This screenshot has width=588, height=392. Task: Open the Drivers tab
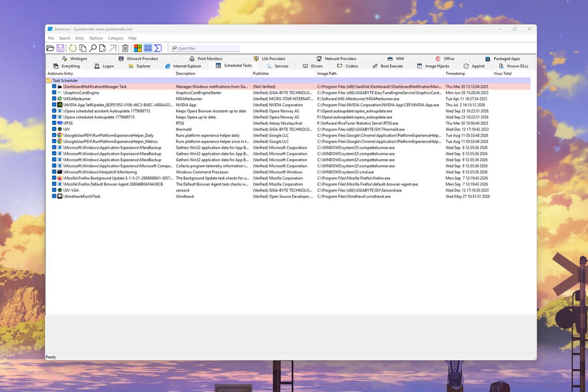[313, 66]
